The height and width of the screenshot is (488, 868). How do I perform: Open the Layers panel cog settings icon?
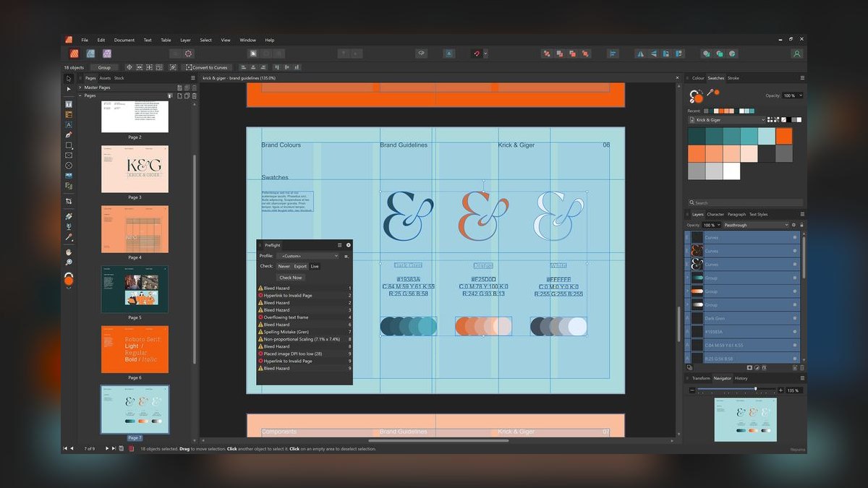(x=795, y=225)
